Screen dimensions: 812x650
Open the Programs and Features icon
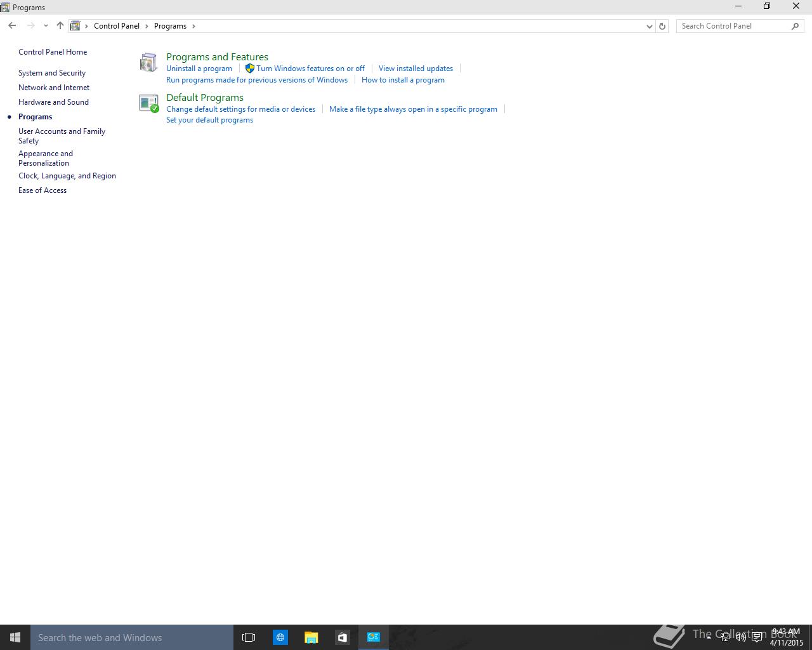pos(148,62)
